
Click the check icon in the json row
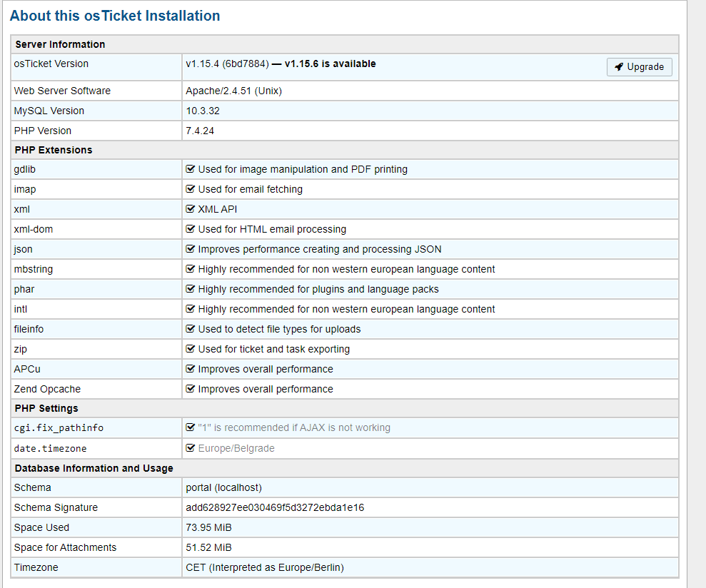[x=191, y=249]
